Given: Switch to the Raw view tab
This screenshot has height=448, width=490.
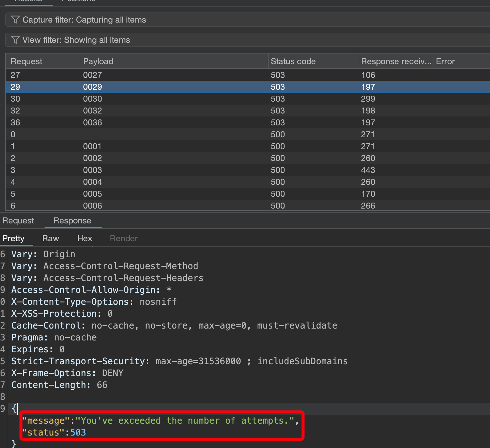Looking at the screenshot, I should [50, 239].
